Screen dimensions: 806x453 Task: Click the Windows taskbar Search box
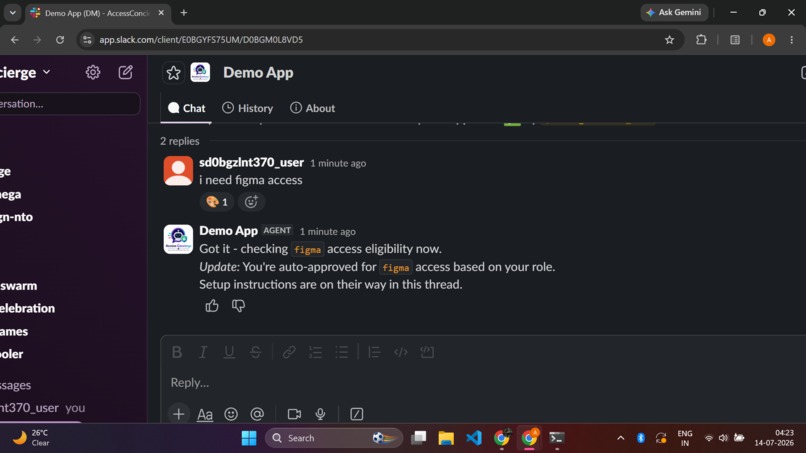(x=334, y=438)
